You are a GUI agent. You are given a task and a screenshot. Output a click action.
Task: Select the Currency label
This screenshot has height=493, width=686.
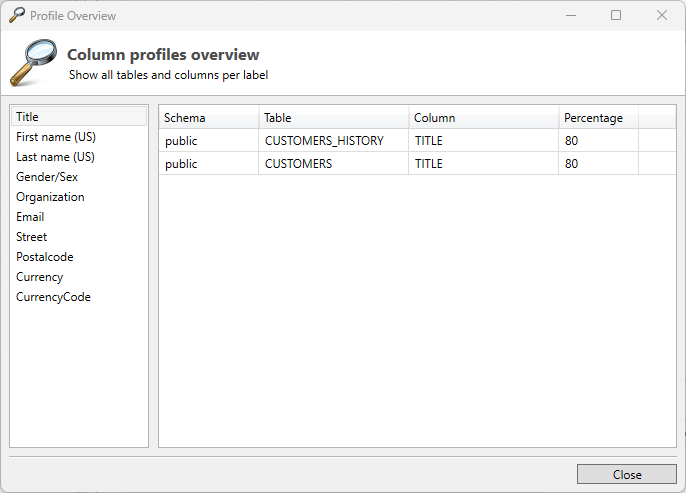tap(39, 277)
